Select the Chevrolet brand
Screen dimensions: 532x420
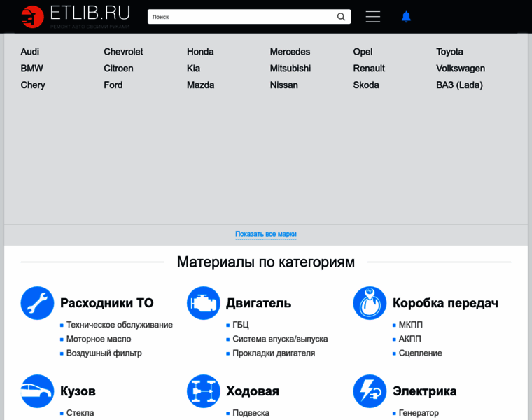click(x=123, y=52)
